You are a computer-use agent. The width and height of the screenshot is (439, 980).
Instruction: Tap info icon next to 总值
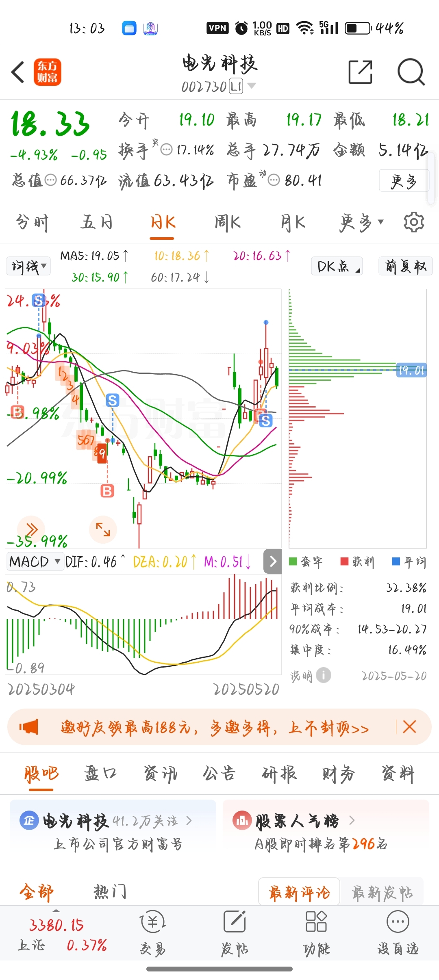(x=50, y=180)
